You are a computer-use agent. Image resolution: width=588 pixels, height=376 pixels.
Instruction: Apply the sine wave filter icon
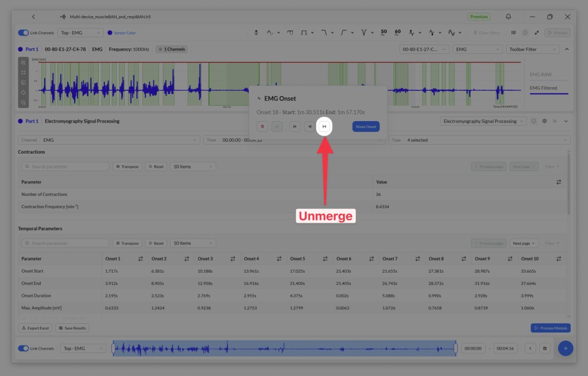click(270, 33)
